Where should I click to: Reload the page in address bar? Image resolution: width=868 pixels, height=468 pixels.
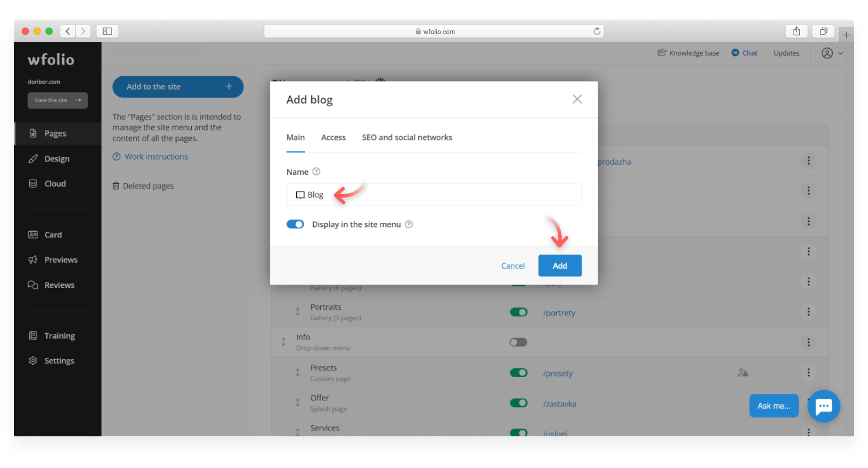(x=597, y=32)
